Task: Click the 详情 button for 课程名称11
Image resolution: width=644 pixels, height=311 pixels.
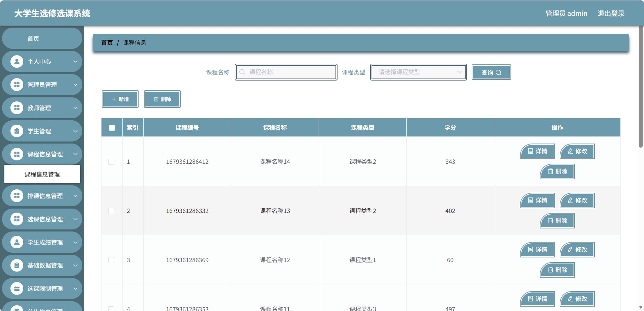Action: [537, 299]
